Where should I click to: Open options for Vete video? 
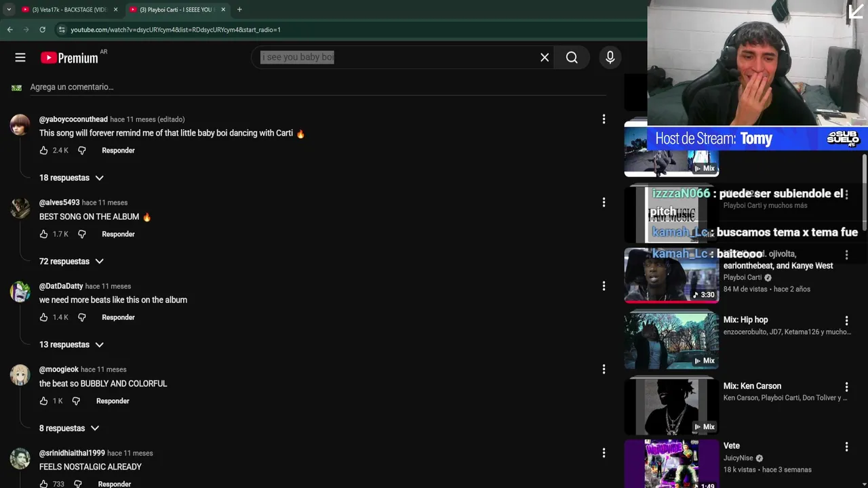point(846,447)
